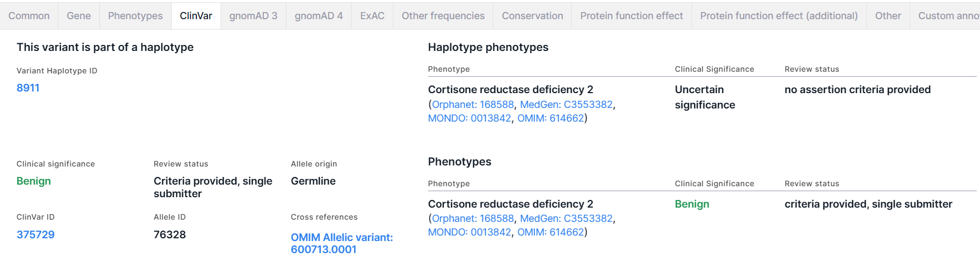Open Orphanet 168588 link under Haplotype phenotypes
Image resolution: width=980 pixels, height=258 pixels.
point(473,104)
